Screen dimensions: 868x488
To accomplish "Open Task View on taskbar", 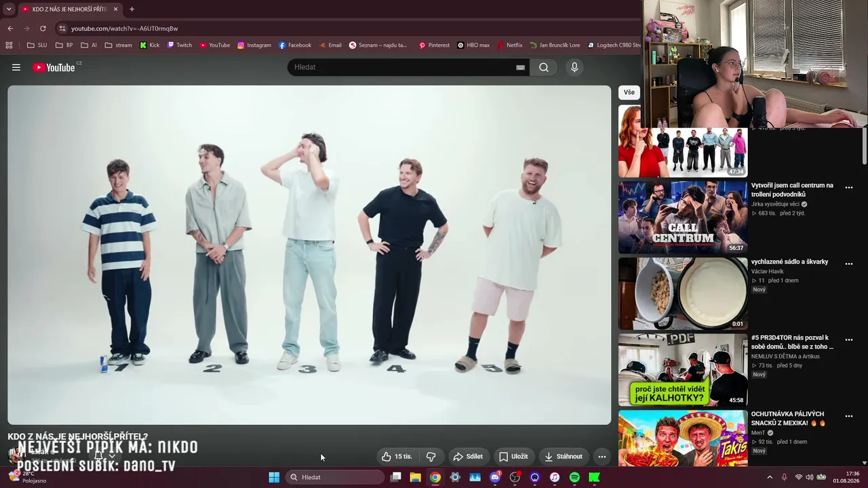I will [x=396, y=477].
